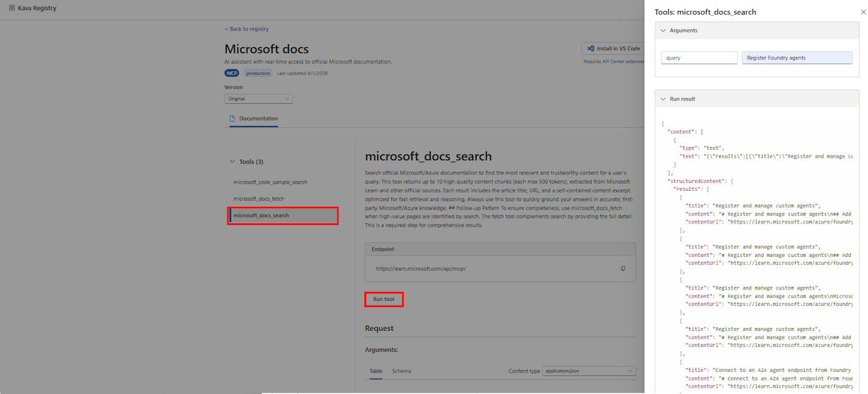Image resolution: width=868 pixels, height=394 pixels.
Task: Open the Version dropdown showing Original
Action: tap(259, 98)
